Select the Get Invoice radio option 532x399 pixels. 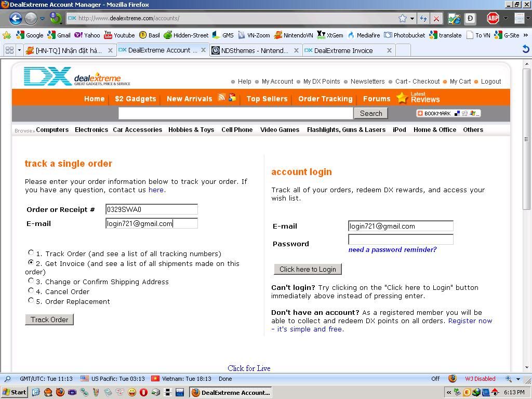(x=31, y=262)
